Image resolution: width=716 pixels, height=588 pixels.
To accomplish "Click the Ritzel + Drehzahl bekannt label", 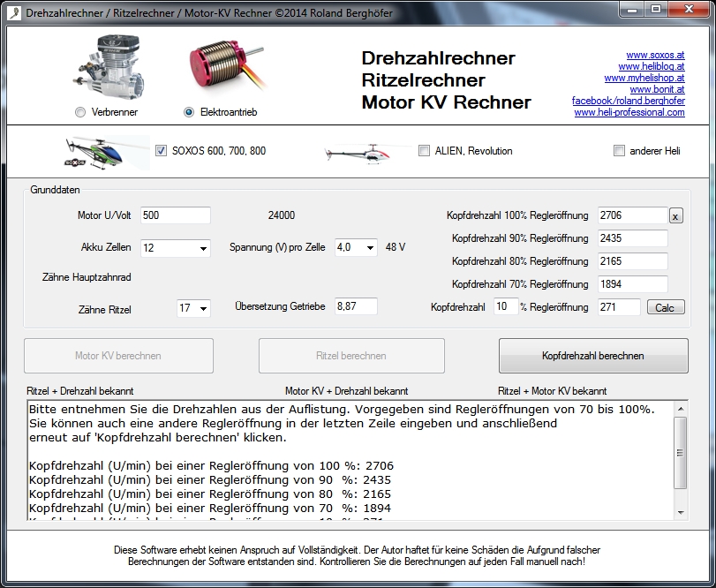I will point(80,391).
